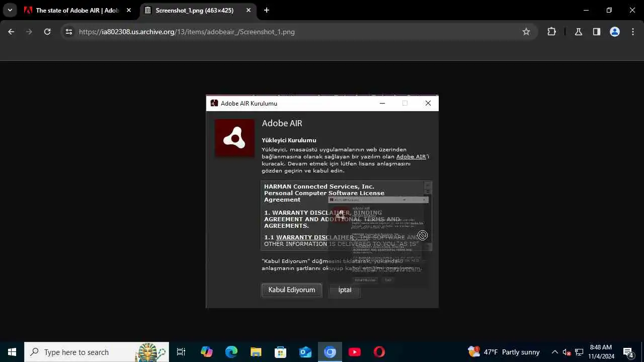Screen dimensions: 644x362
Task: Go forward one page in Chrome
Action: [29, 32]
